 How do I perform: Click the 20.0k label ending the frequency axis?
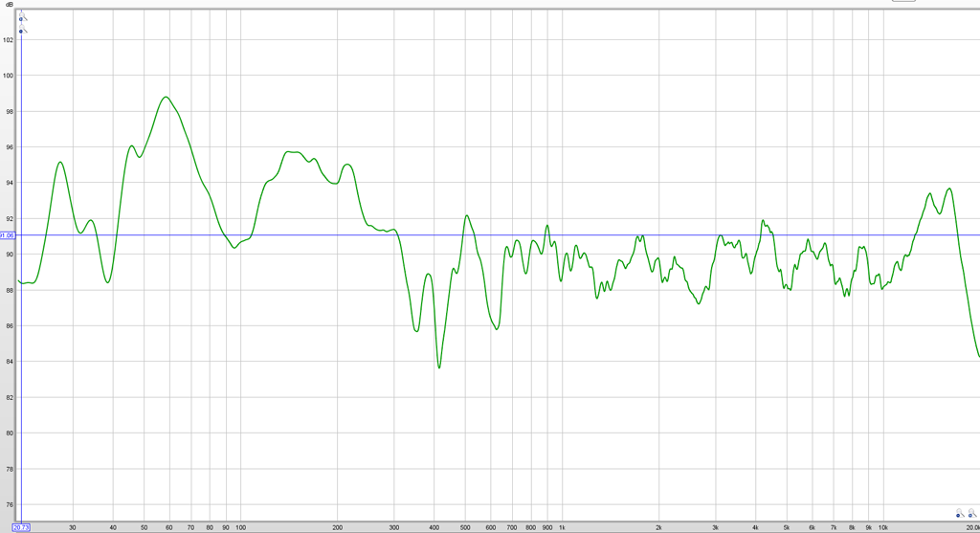971,527
